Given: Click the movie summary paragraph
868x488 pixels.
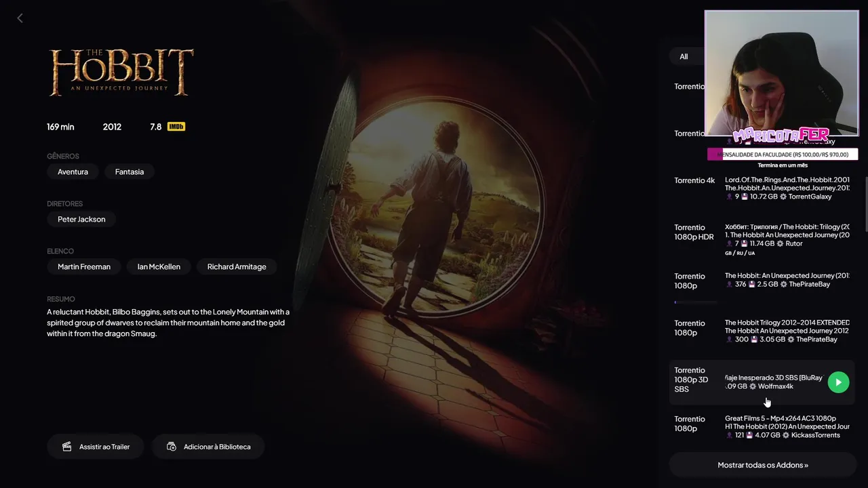Looking at the screenshot, I should coord(168,323).
